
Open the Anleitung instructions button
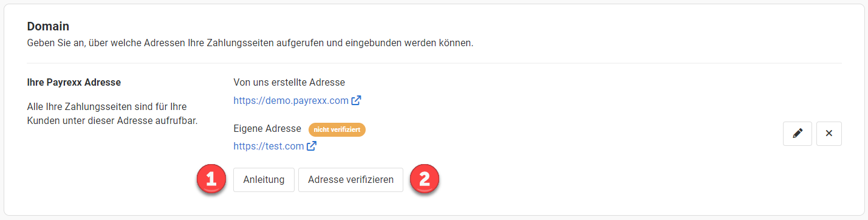(x=264, y=180)
